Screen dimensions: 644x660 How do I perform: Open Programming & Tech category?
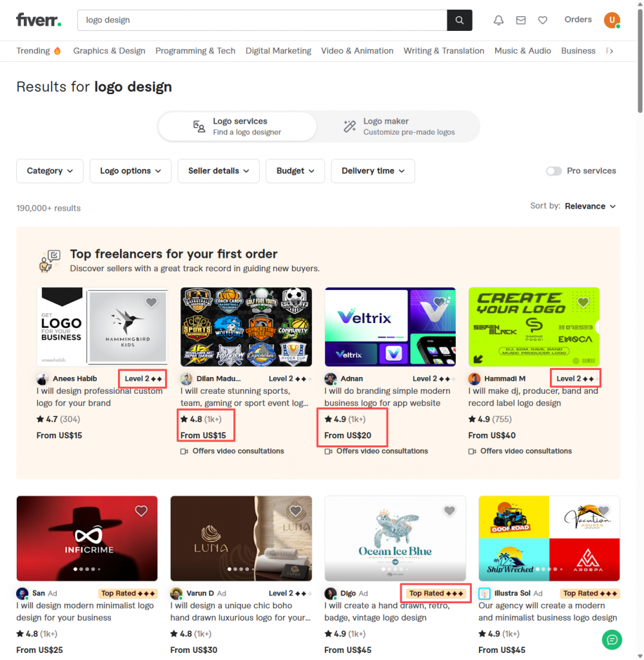pyautogui.click(x=195, y=51)
